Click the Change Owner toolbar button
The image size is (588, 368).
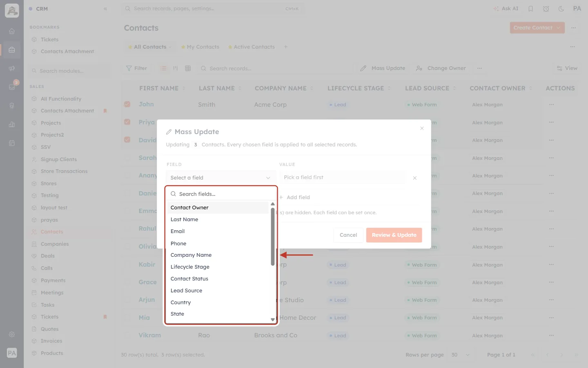pos(441,68)
